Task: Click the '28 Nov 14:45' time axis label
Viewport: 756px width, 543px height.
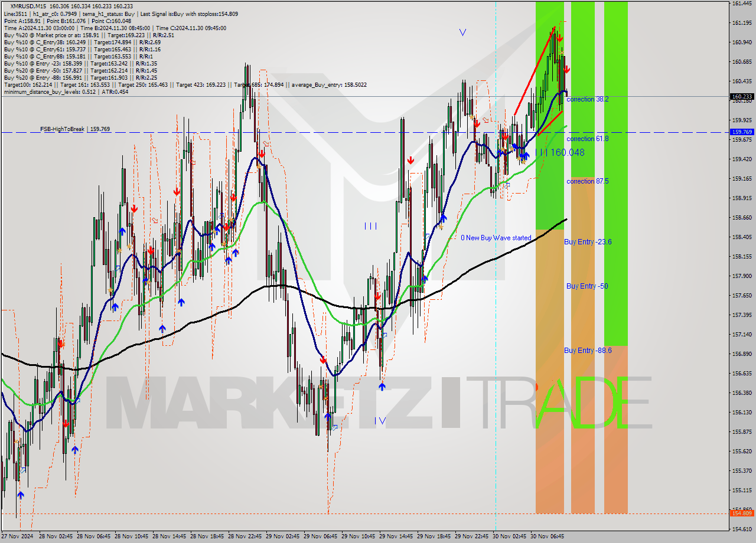Action: pos(170,537)
